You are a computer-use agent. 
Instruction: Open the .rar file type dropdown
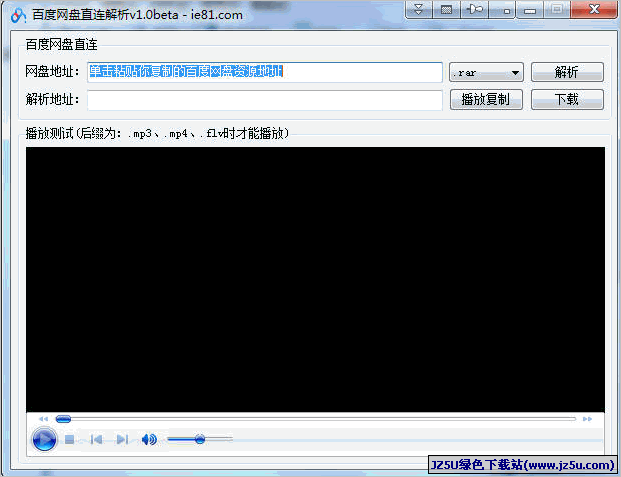click(486, 73)
